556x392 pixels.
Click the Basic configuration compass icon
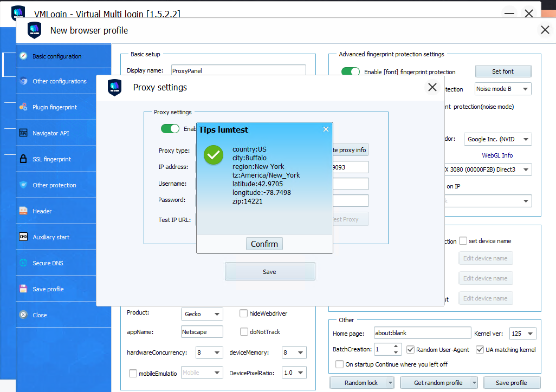(23, 56)
